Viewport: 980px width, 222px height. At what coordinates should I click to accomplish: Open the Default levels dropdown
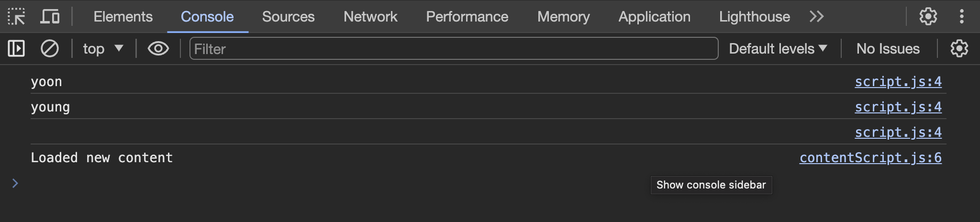(778, 49)
